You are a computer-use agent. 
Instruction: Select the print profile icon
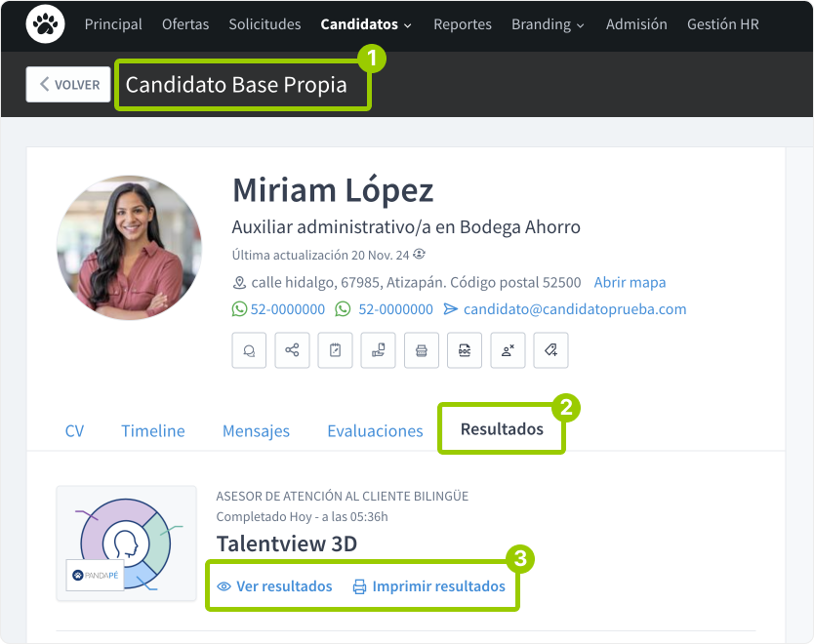421,350
